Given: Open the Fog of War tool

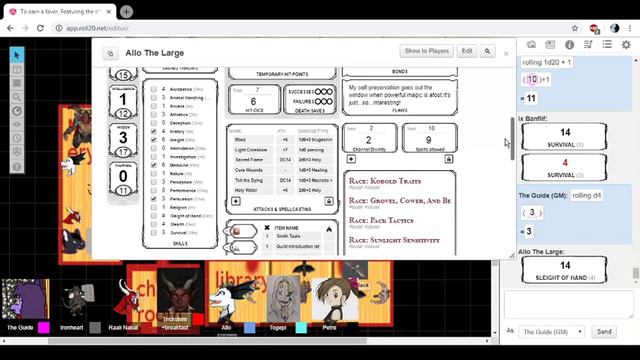Looking at the screenshot, I should pyautogui.click(x=17, y=124).
